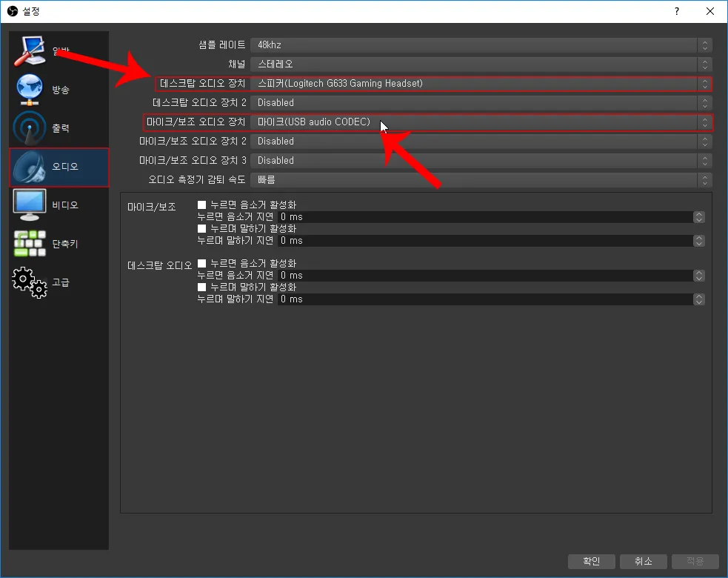The width and height of the screenshot is (728, 578).
Task: Enable 데스크탑 오디오 누르면 음소거 활성화 checkbox
Action: pyautogui.click(x=201, y=264)
